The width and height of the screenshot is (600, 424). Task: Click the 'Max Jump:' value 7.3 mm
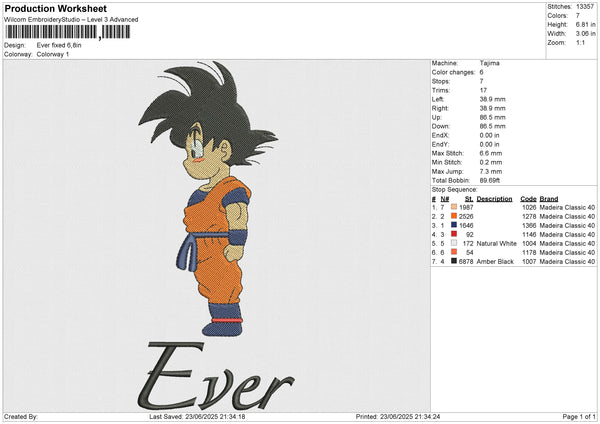point(491,171)
